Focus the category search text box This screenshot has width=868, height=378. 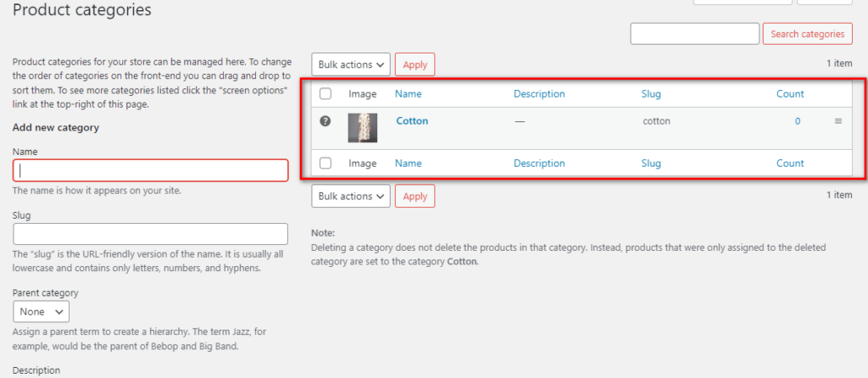pos(695,34)
